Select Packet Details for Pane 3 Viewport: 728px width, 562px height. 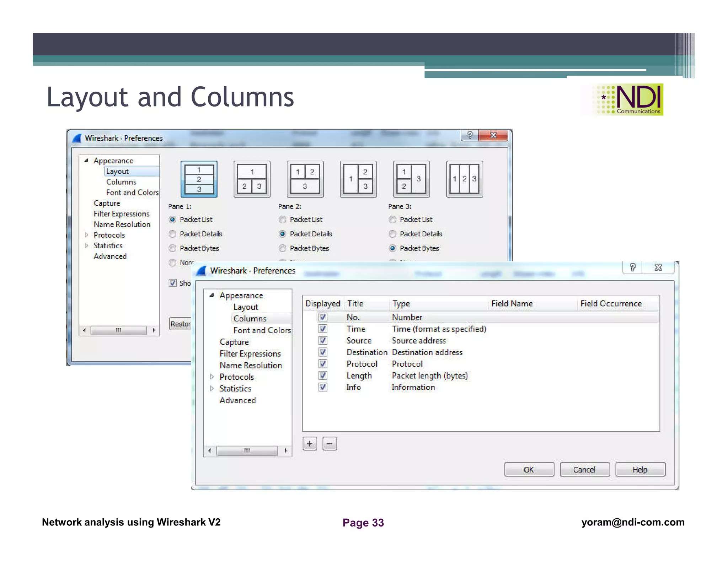pos(392,234)
